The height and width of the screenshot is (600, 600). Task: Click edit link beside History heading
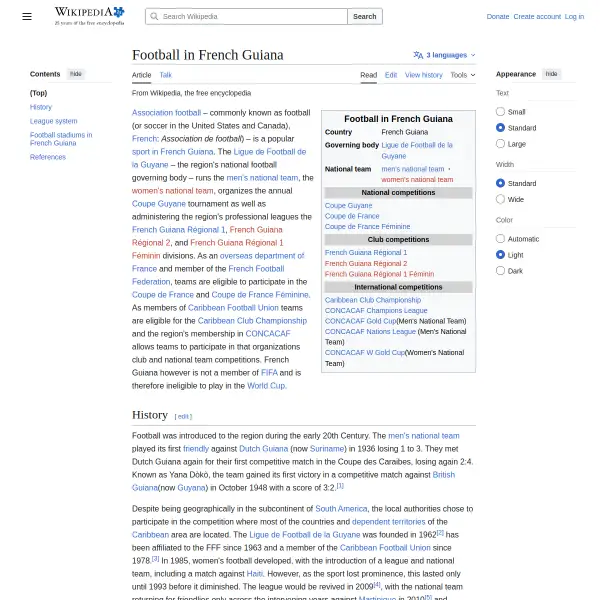click(x=183, y=416)
